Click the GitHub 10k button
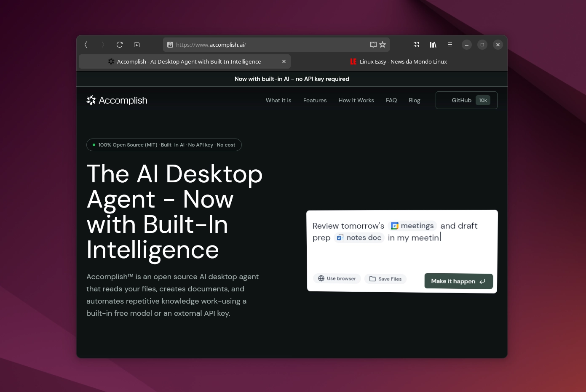Screen dimensions: 586x392 click(x=466, y=100)
